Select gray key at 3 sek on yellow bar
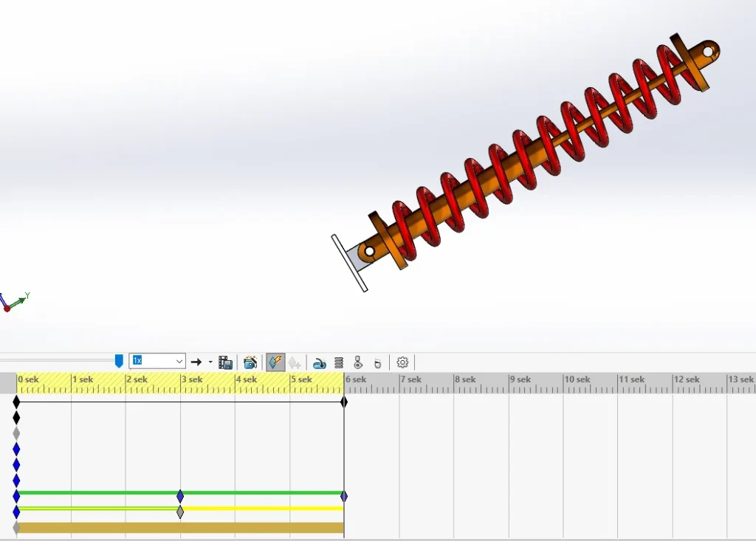This screenshot has height=541, width=756. tap(180, 511)
